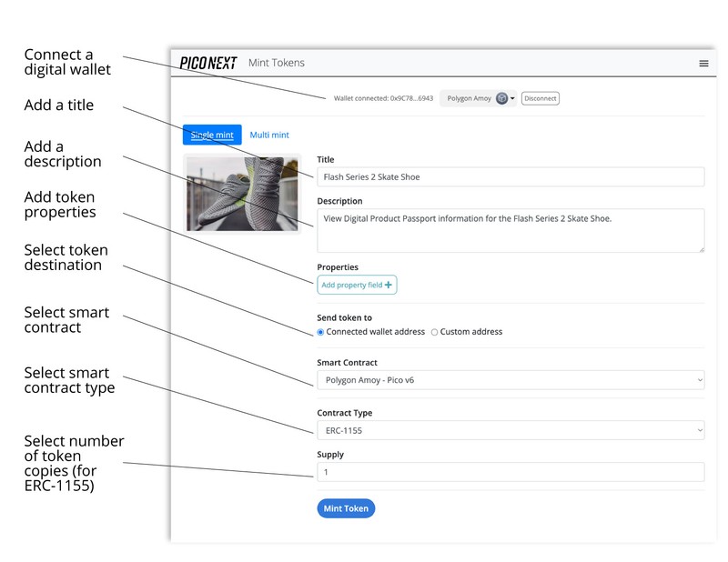Click the Add property field button
The height and width of the screenshot is (562, 728).
click(x=356, y=286)
